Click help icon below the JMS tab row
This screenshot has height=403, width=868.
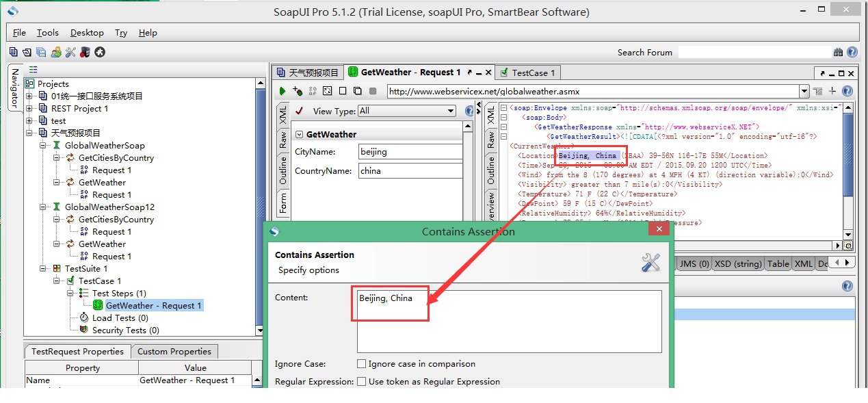coord(847,286)
